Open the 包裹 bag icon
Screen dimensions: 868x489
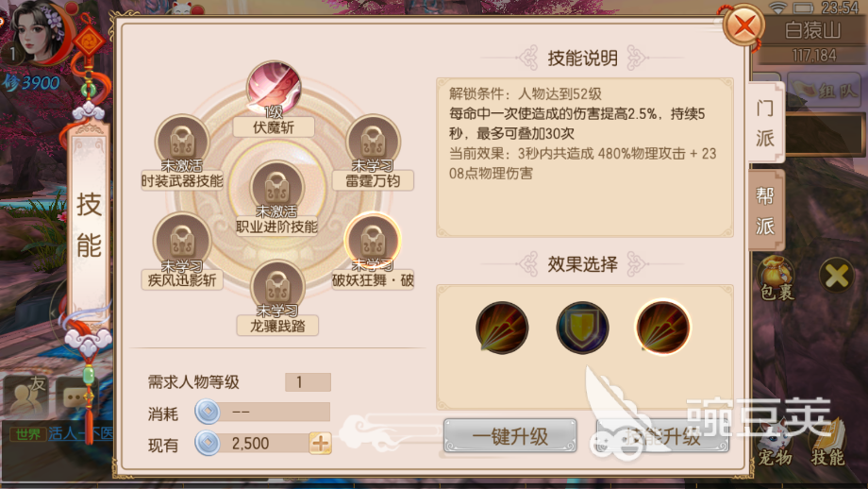coord(776,277)
